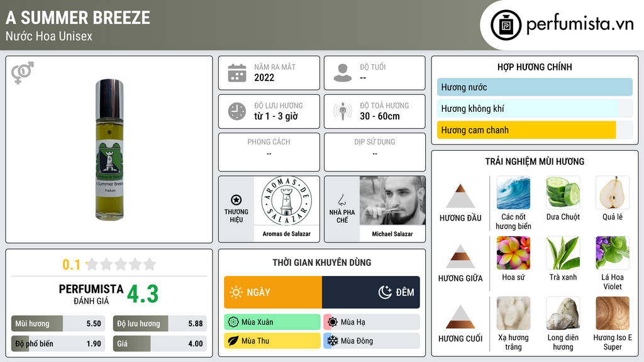Click the Mùa Thu season bar
This screenshot has width=644, height=362.
[x=272, y=341]
